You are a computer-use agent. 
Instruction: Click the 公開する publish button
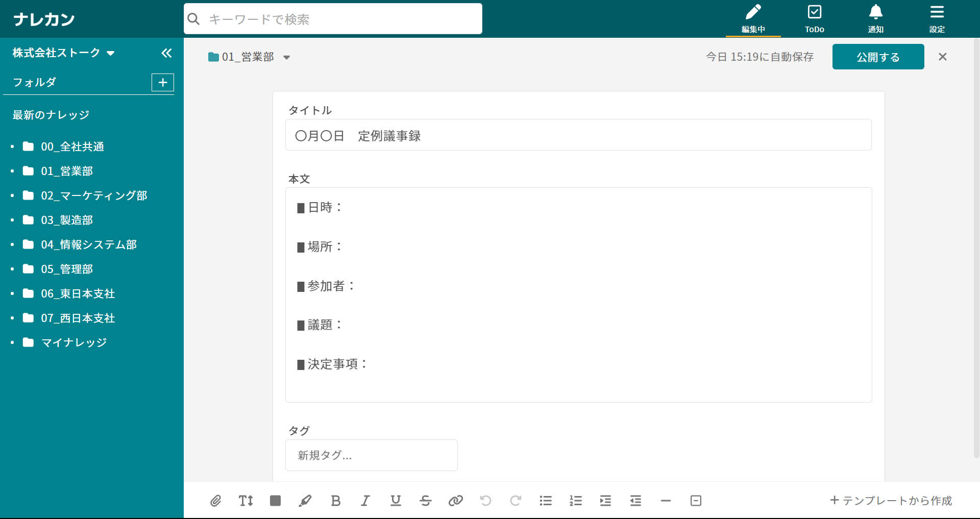[x=878, y=57]
